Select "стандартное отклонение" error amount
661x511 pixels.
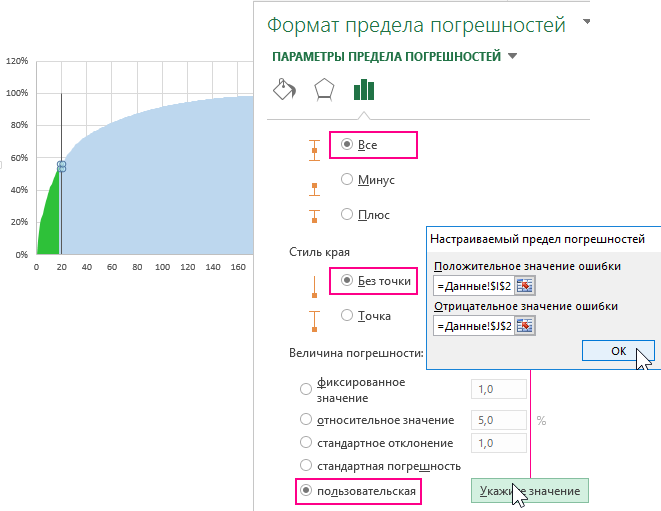[306, 442]
